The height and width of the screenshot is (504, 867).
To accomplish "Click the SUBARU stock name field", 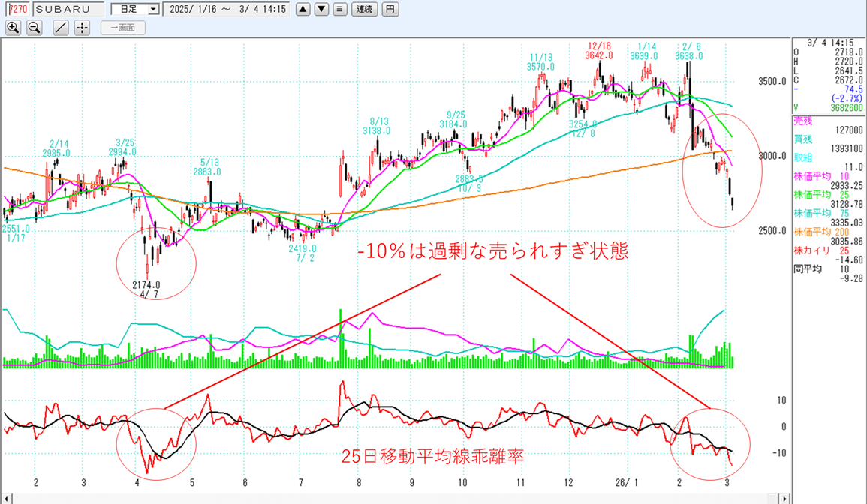I will click(x=67, y=10).
